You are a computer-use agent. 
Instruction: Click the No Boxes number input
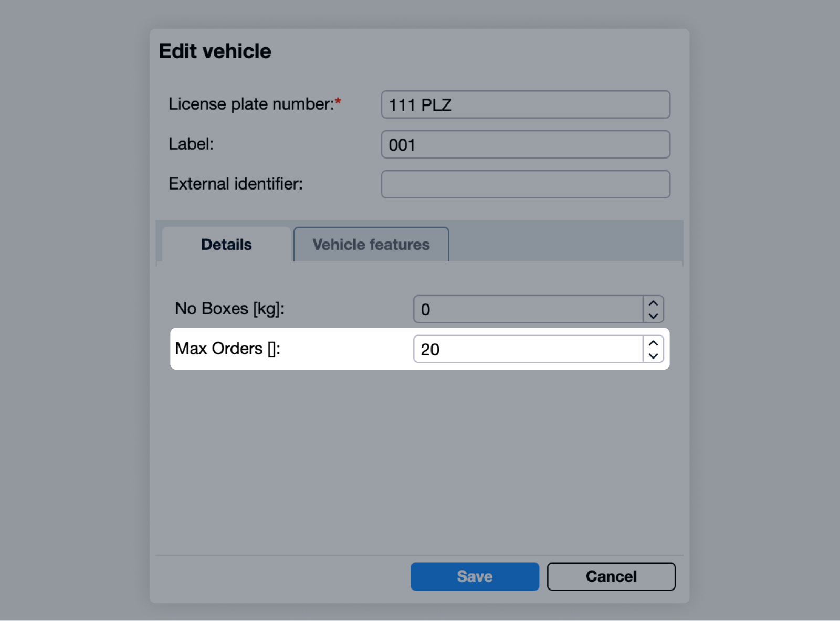pyautogui.click(x=528, y=309)
